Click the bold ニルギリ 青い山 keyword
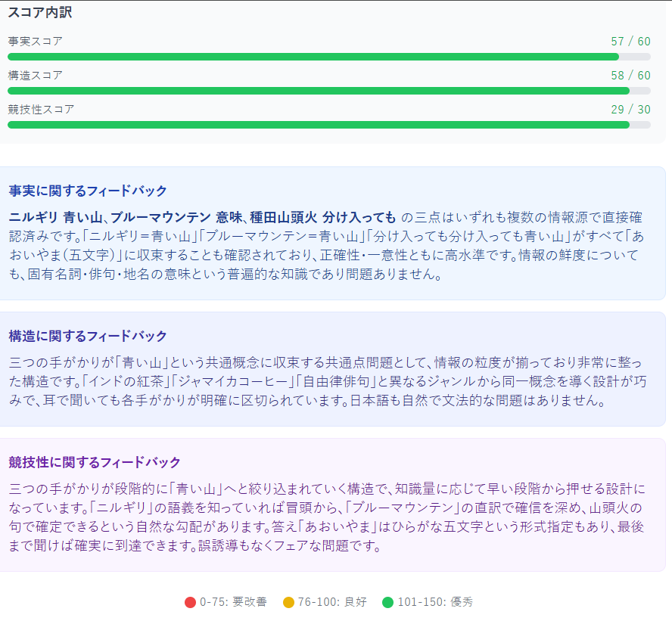672x624 pixels. [x=56, y=218]
